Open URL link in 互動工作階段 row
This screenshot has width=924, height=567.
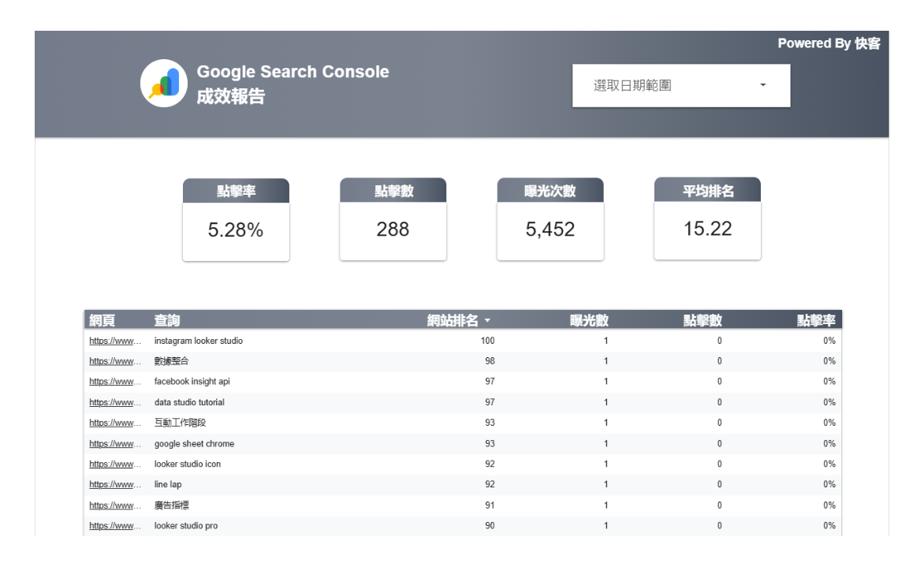(115, 423)
